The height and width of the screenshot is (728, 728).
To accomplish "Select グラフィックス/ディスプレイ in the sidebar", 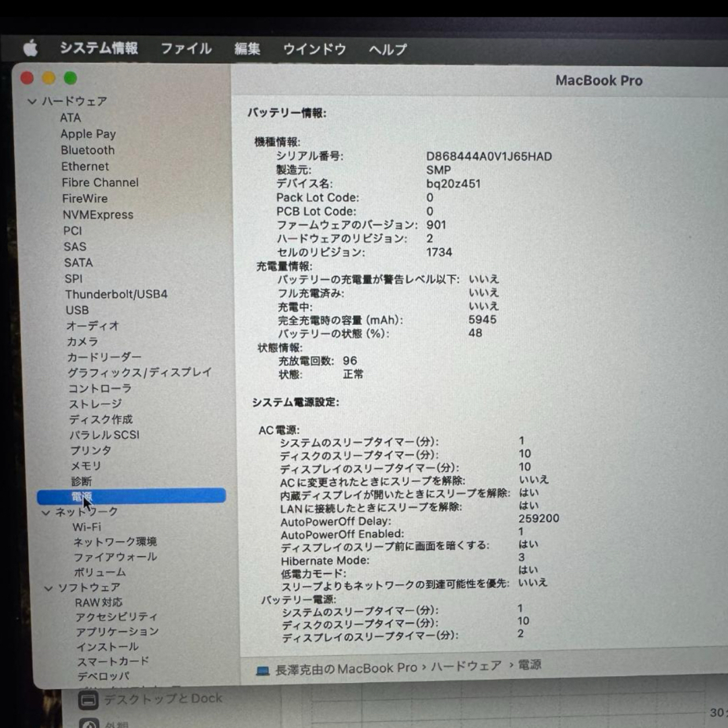I will tap(140, 372).
